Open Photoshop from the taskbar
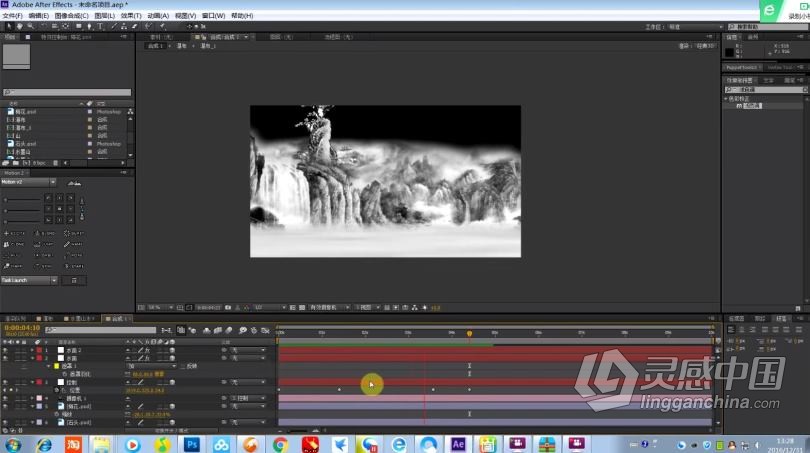Screen dimensions: 810x453 coord(192,444)
